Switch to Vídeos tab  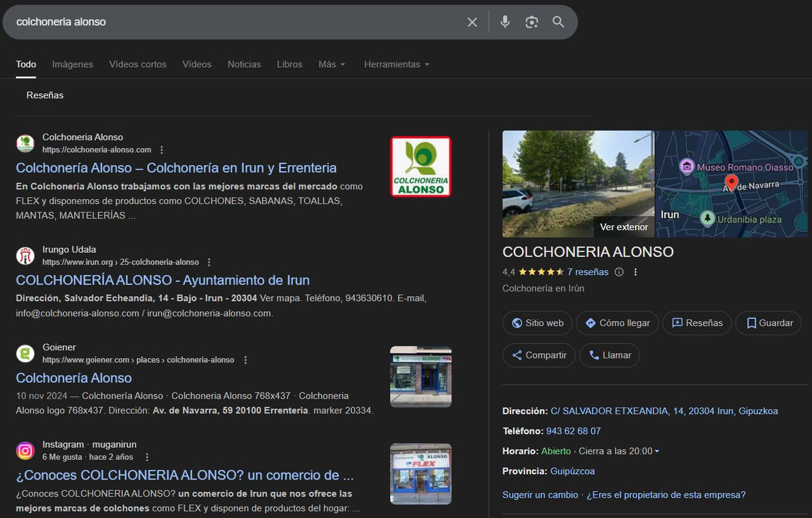(197, 65)
